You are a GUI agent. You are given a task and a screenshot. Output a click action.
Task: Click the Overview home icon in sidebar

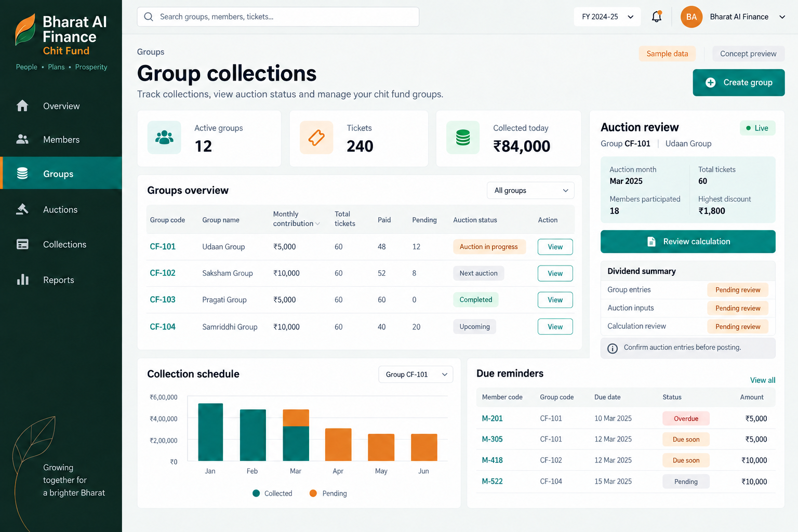[x=22, y=105]
